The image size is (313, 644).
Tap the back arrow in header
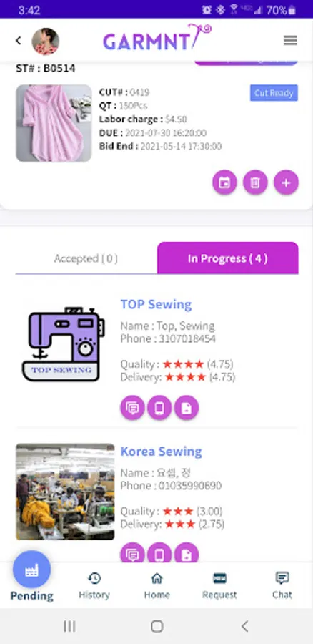coord(18,40)
